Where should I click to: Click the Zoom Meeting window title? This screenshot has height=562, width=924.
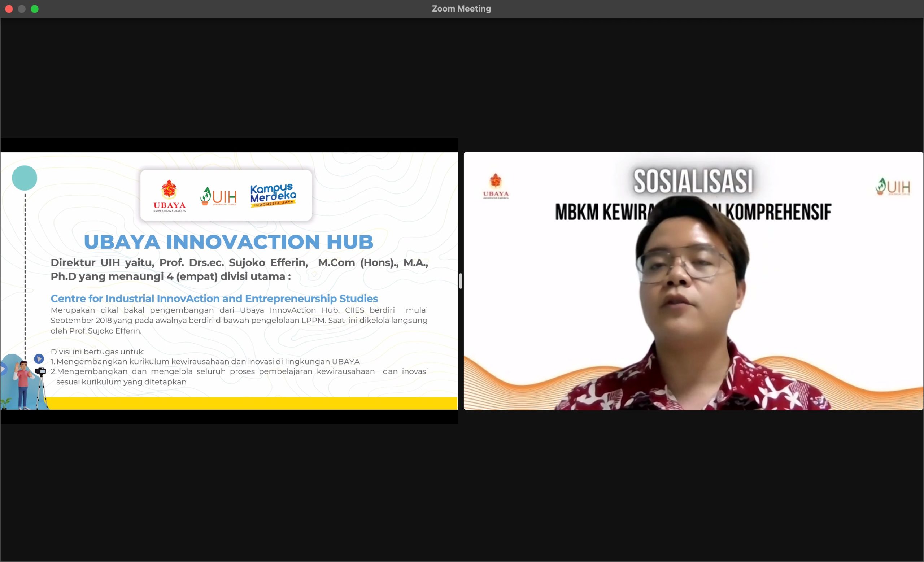tap(461, 9)
